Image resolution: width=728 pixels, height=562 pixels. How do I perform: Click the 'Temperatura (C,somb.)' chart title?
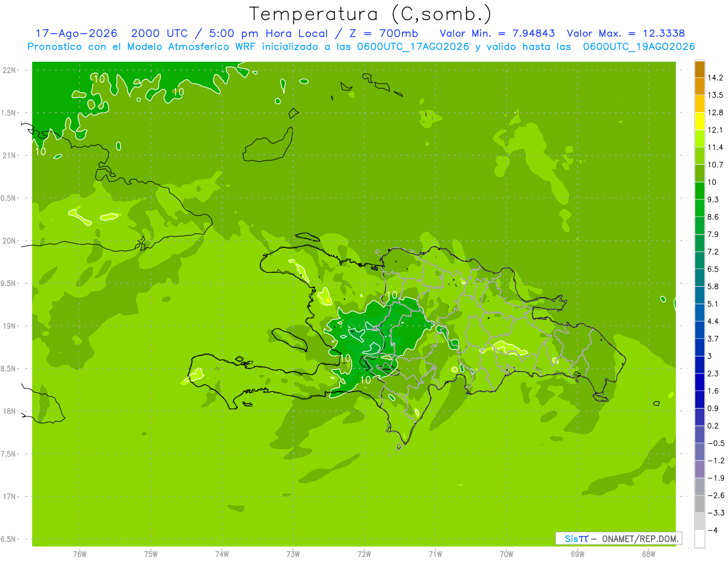coord(370,13)
